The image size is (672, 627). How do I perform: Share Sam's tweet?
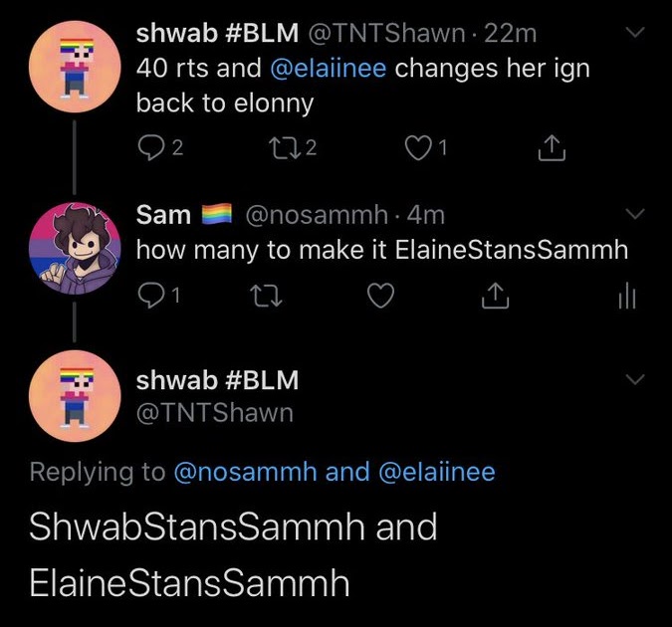495,296
